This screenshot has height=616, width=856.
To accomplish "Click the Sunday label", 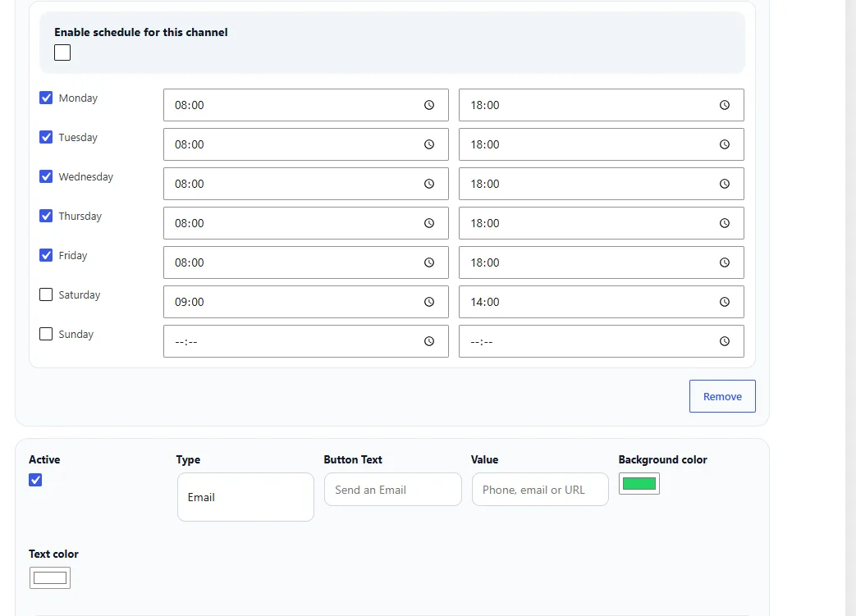I will [76, 334].
